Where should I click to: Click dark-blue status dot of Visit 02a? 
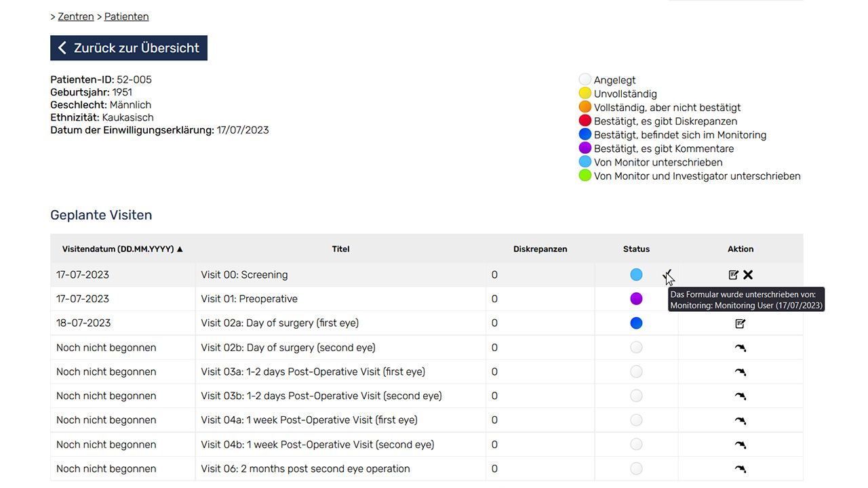pos(636,323)
